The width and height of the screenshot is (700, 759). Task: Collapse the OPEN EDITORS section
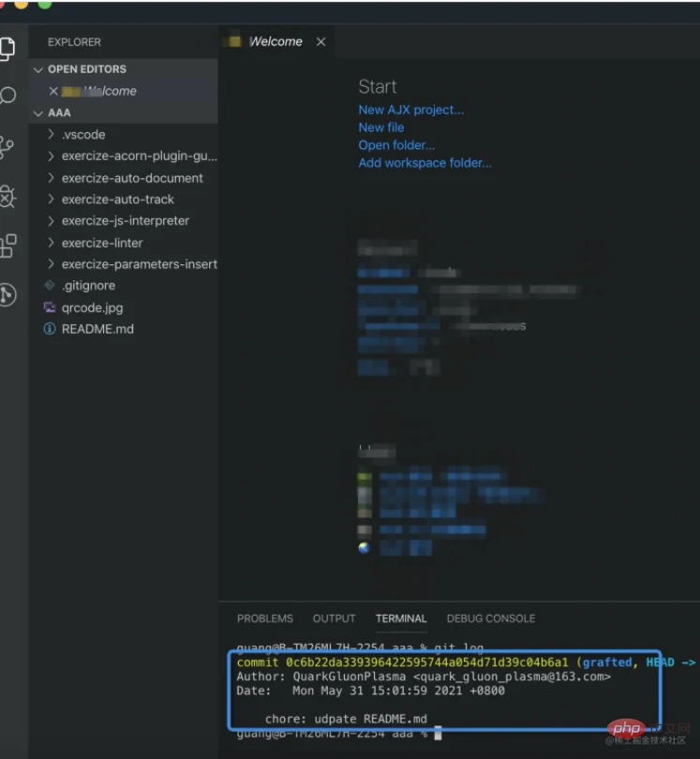(x=38, y=69)
